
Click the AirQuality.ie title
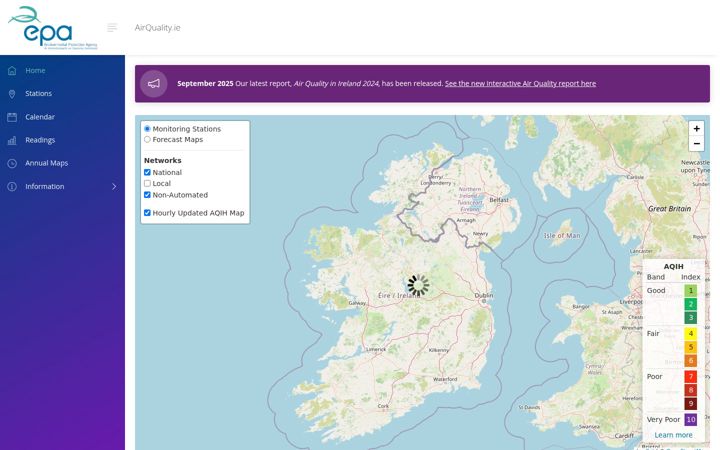[x=158, y=28]
